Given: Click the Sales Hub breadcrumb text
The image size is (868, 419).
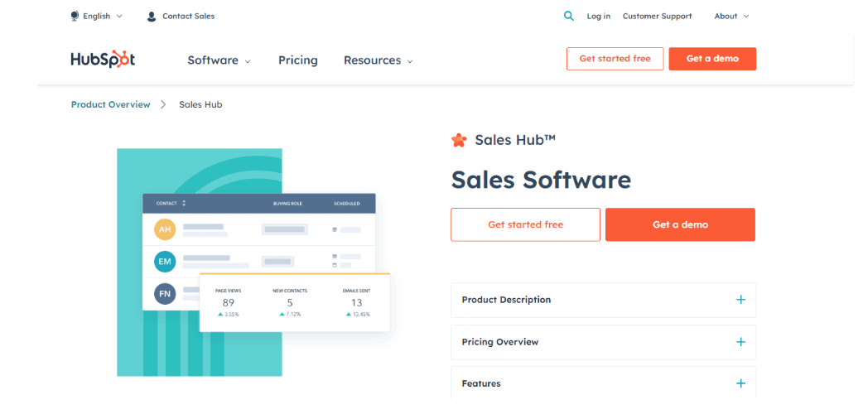Looking at the screenshot, I should click(x=200, y=104).
